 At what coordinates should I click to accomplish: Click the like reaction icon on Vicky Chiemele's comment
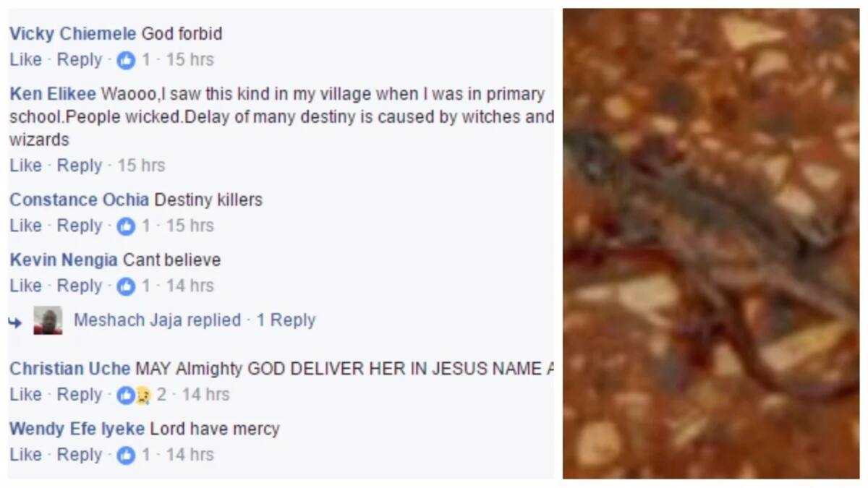[x=126, y=60]
